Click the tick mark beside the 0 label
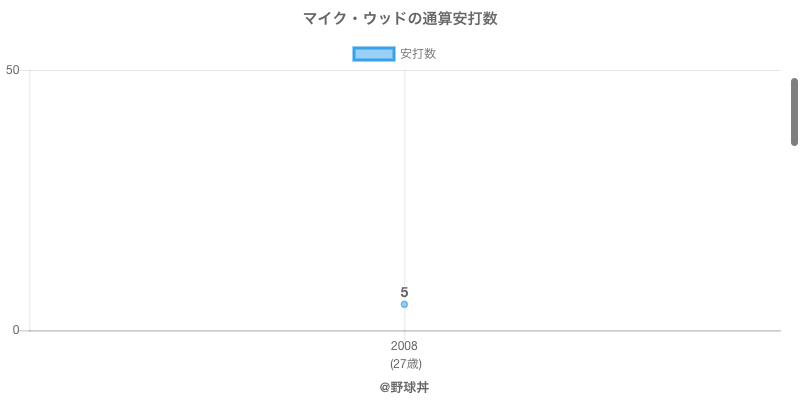This screenshot has width=800, height=400. point(25,330)
